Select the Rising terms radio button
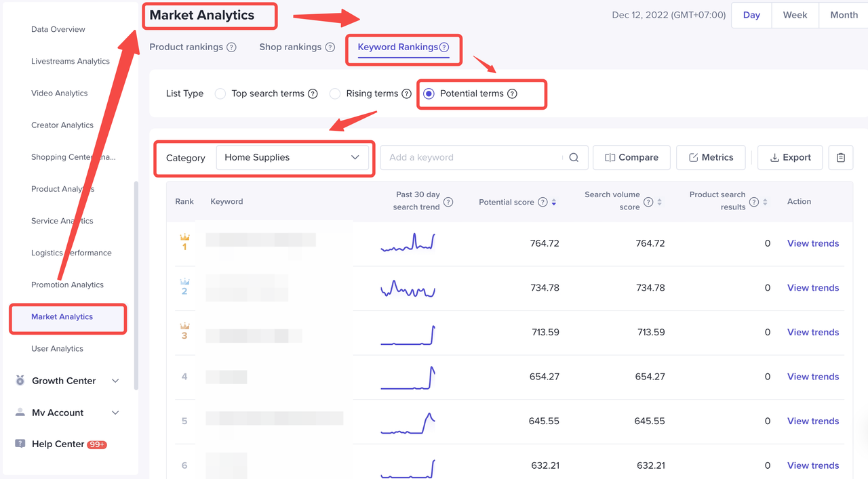868x479 pixels. [x=335, y=93]
